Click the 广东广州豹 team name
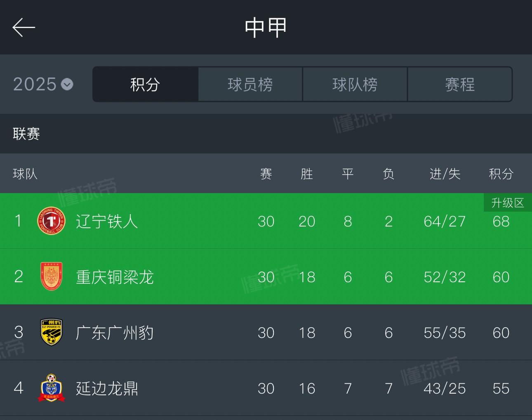Viewport: 532px width, 420px height. [115, 333]
